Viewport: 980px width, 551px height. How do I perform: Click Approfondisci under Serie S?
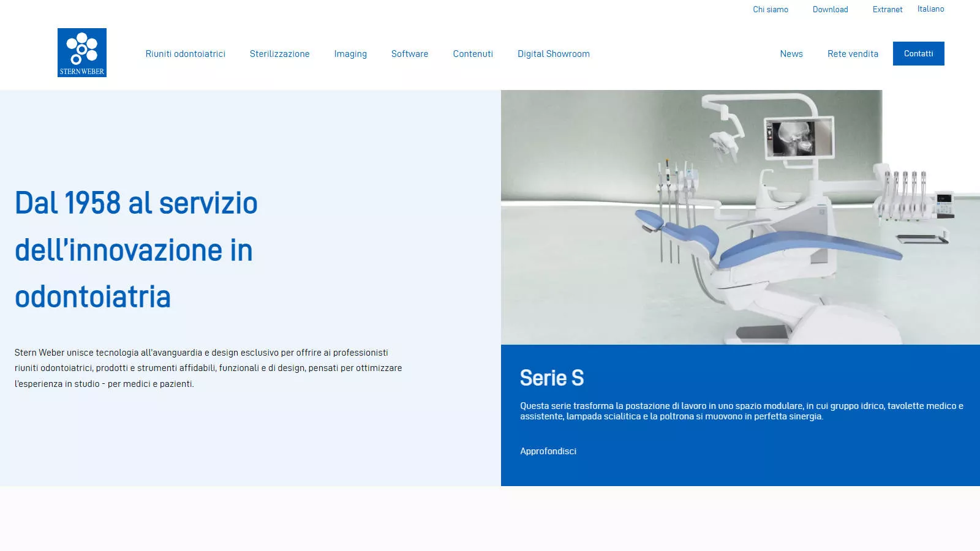click(548, 451)
